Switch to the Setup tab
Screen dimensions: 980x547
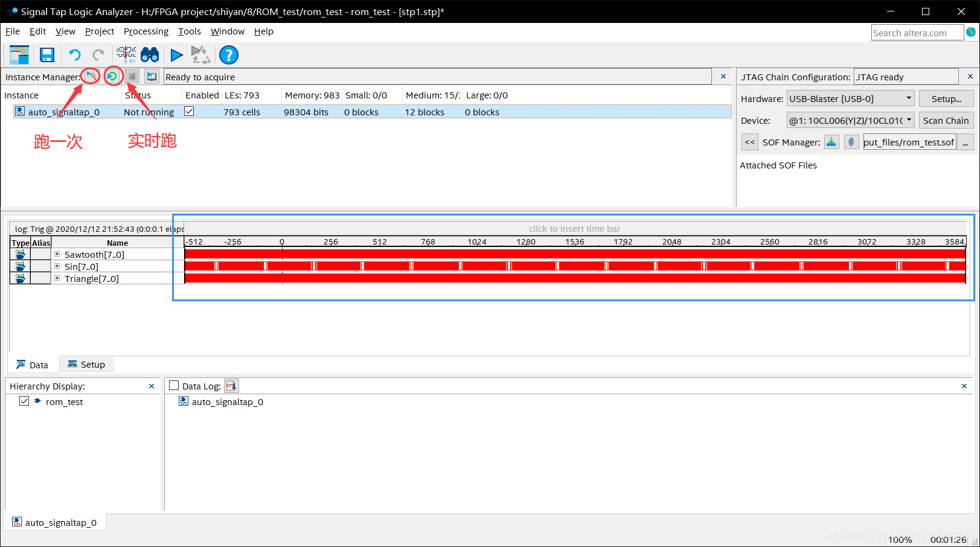pyautogui.click(x=86, y=364)
